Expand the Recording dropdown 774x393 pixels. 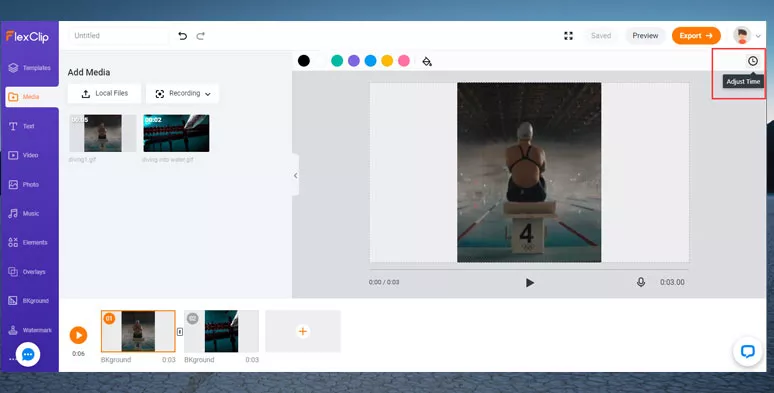(182, 93)
